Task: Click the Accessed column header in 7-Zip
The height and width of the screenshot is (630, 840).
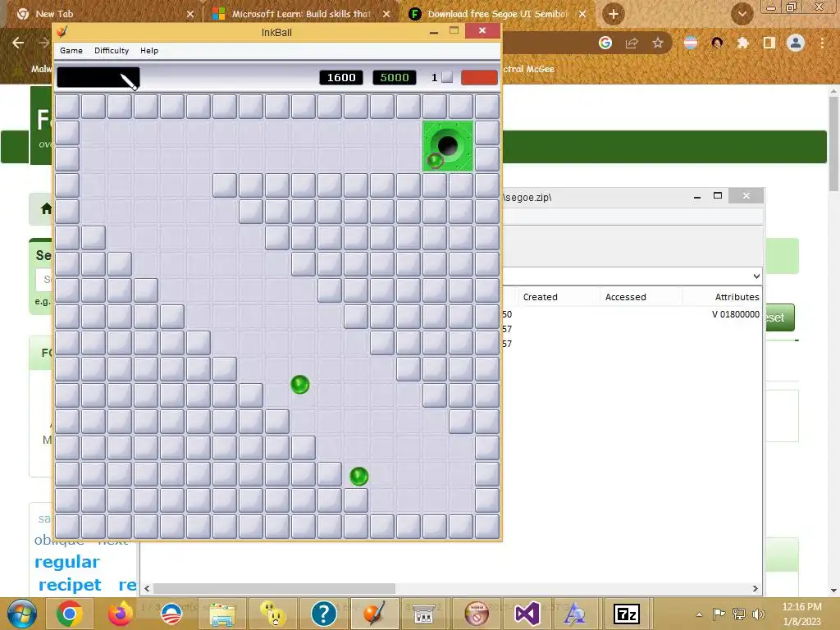Action: click(x=625, y=297)
